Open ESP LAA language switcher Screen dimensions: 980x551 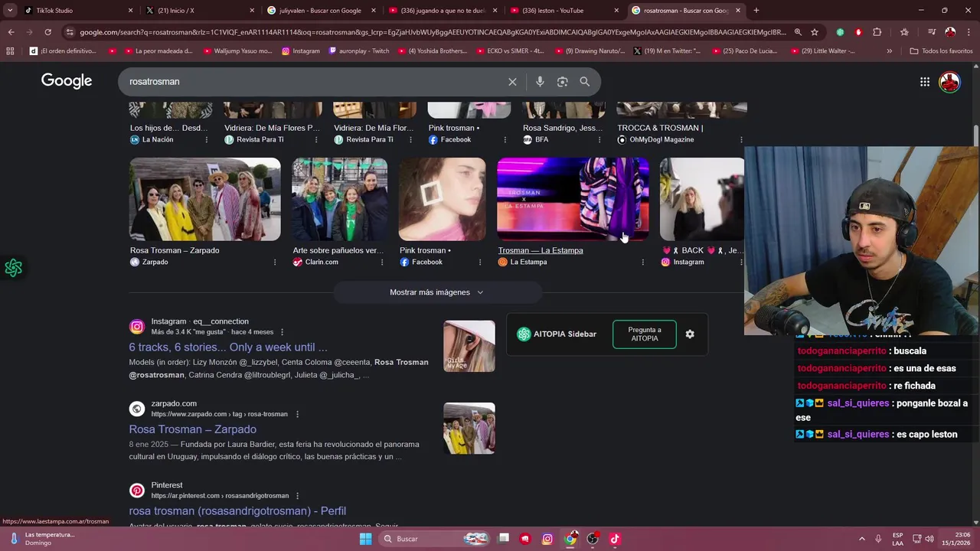point(897,539)
